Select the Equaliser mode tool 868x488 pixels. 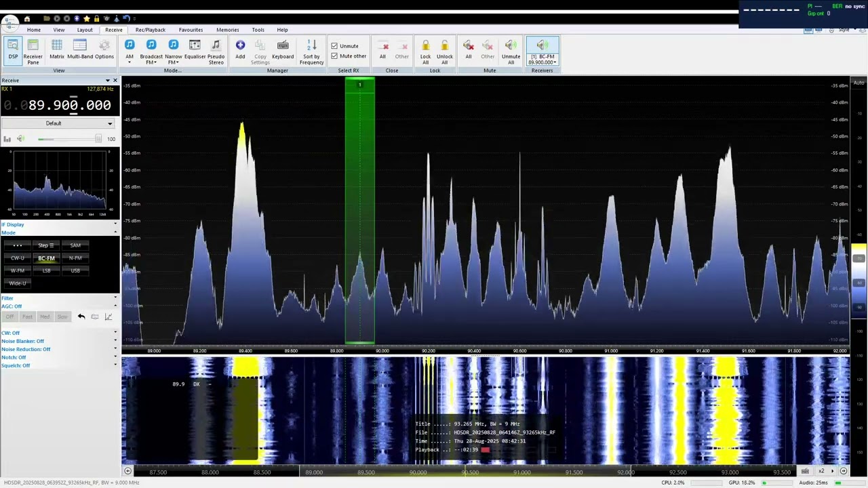pyautogui.click(x=195, y=49)
